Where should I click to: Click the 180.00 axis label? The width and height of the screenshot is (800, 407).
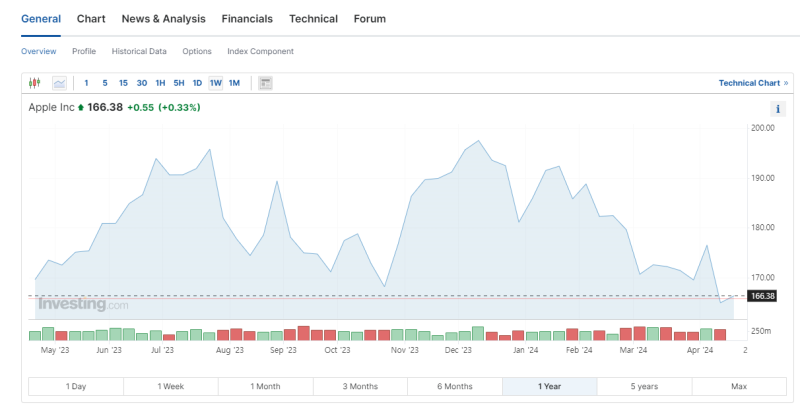(763, 227)
